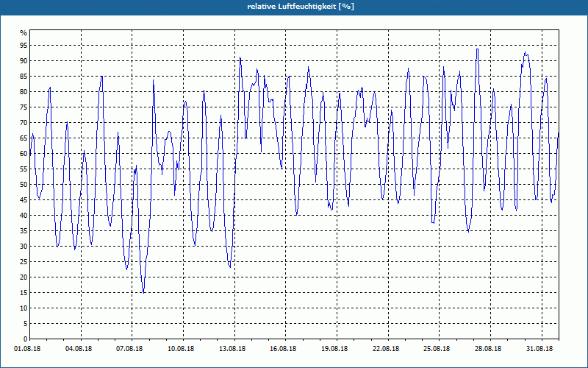Click the y-axis label 55
The width and height of the screenshot is (588, 368).
[24, 169]
